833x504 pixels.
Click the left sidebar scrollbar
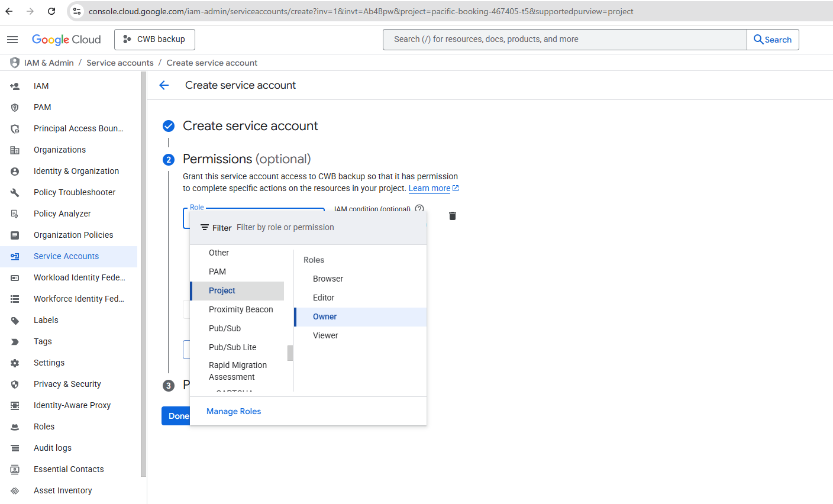pyautogui.click(x=143, y=274)
